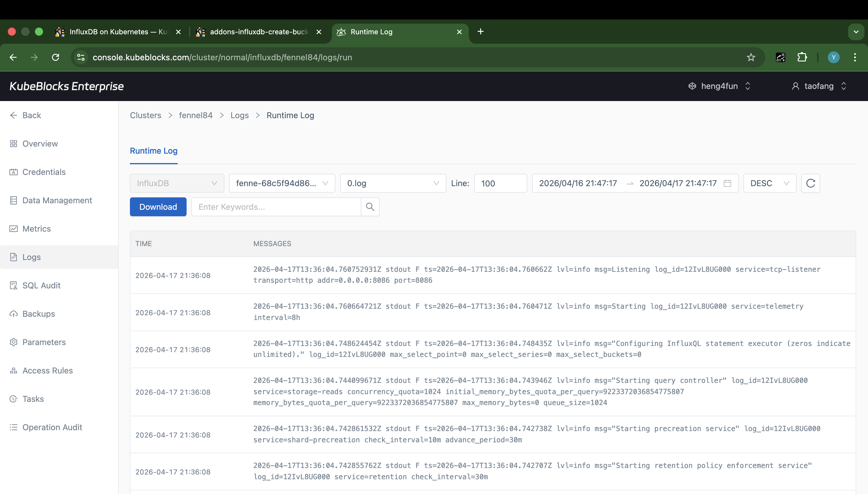Reload the page with browser refresh icon
This screenshot has height=494, width=868.
(56, 57)
